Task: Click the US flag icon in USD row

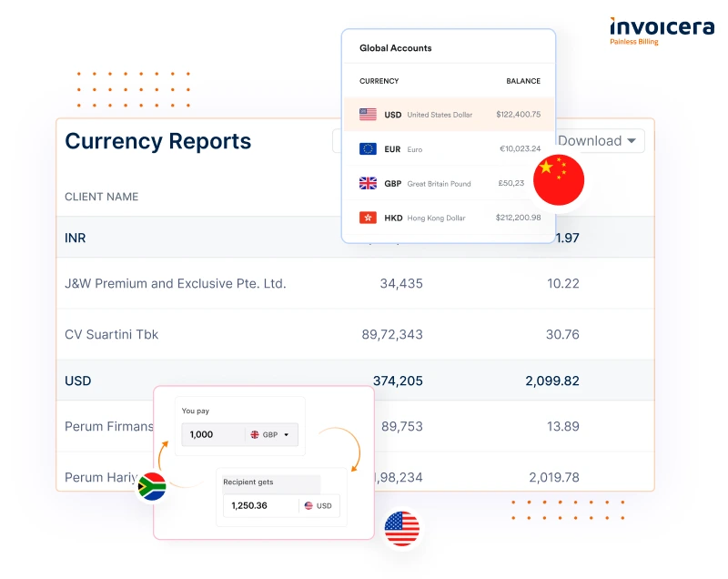Action: pos(368,114)
